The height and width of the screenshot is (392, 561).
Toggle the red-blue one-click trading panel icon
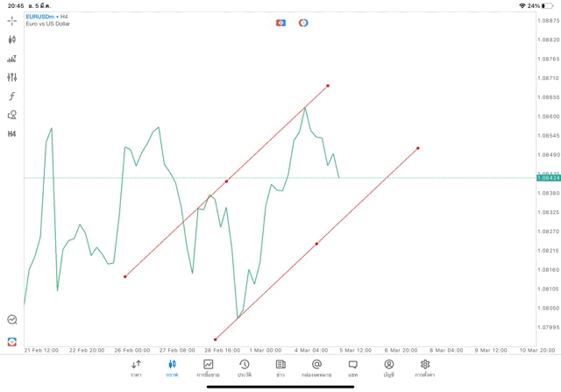[x=280, y=23]
